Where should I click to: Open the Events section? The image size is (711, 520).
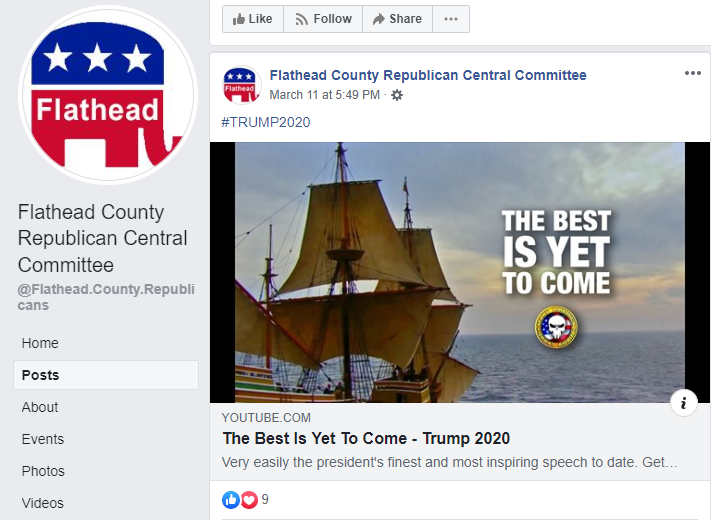(x=43, y=439)
